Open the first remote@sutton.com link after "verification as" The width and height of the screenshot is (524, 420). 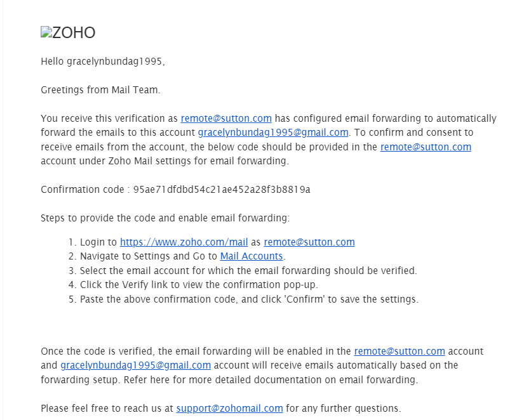click(x=226, y=119)
